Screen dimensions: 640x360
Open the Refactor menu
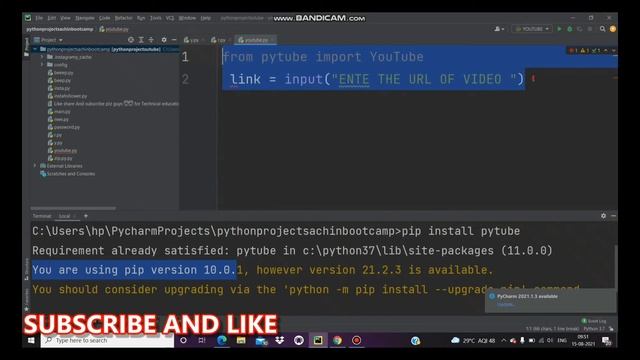123,18
